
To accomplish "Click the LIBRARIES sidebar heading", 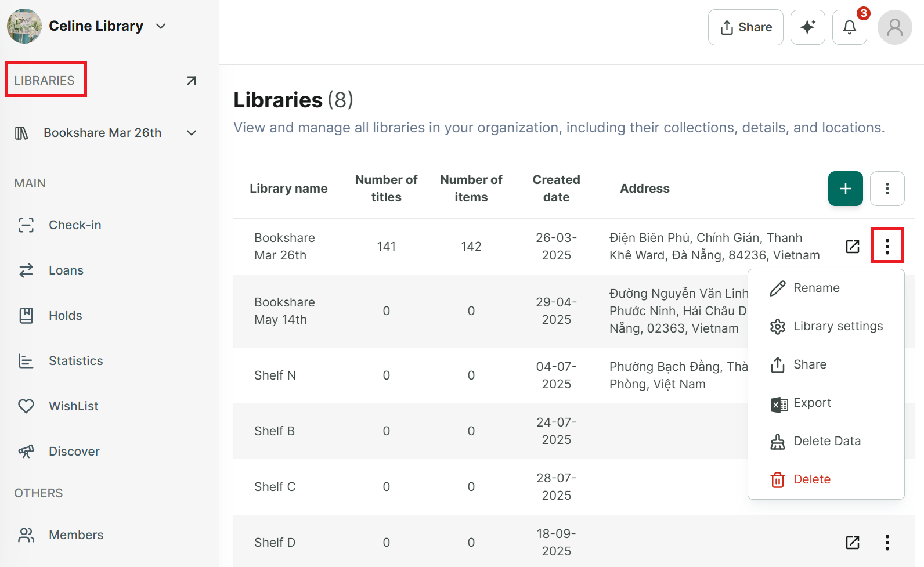I will (45, 81).
